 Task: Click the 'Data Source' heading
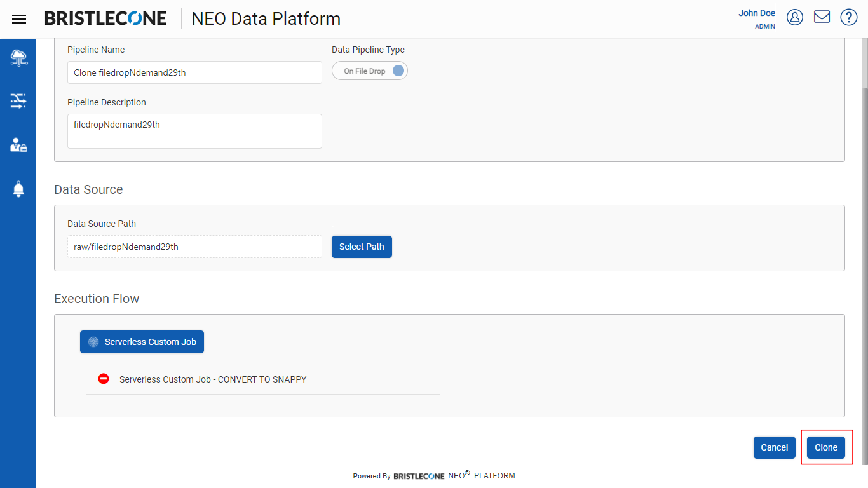[88, 189]
